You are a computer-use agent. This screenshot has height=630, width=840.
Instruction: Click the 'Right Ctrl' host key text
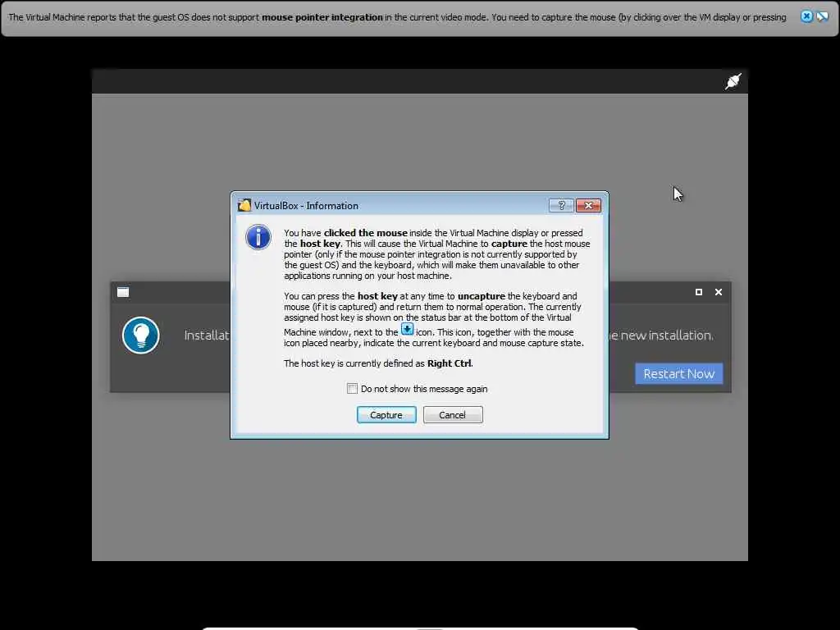click(450, 363)
